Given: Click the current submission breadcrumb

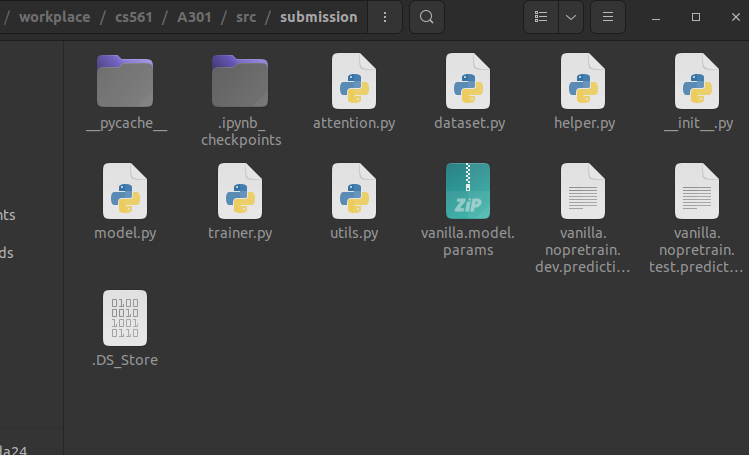Looking at the screenshot, I should click(x=319, y=17).
